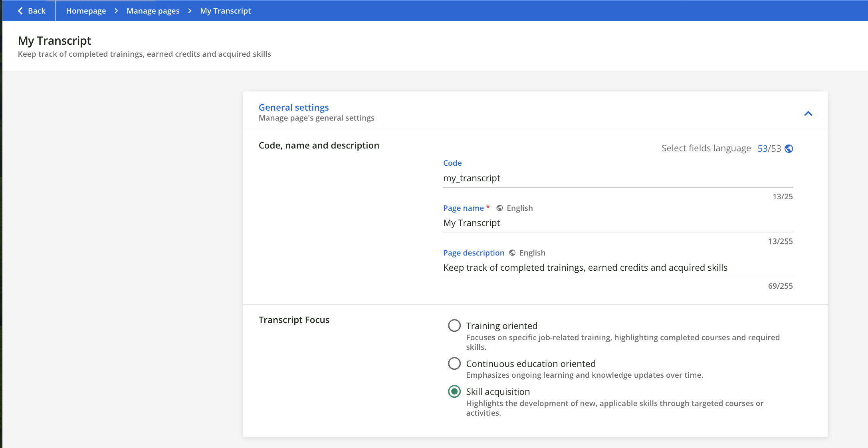The width and height of the screenshot is (868, 448).
Task: Click the Code, name and description heading
Action: click(319, 145)
